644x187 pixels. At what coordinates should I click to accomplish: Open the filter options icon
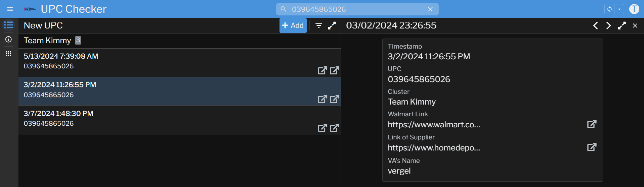click(319, 25)
